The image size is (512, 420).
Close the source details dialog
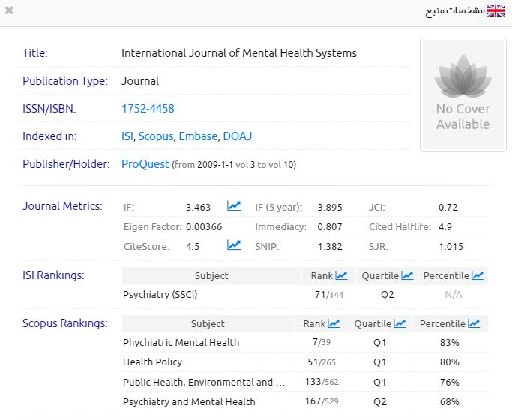[8, 10]
